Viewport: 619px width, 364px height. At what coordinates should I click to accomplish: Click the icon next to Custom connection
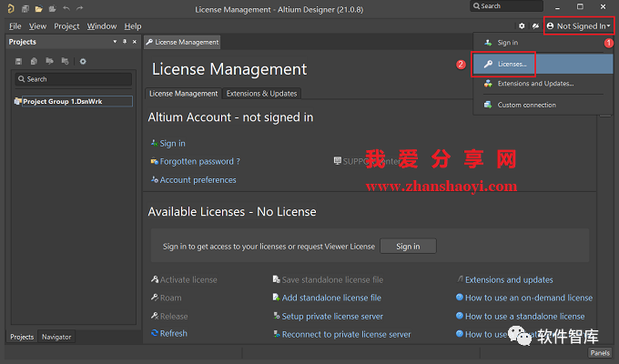click(x=488, y=105)
